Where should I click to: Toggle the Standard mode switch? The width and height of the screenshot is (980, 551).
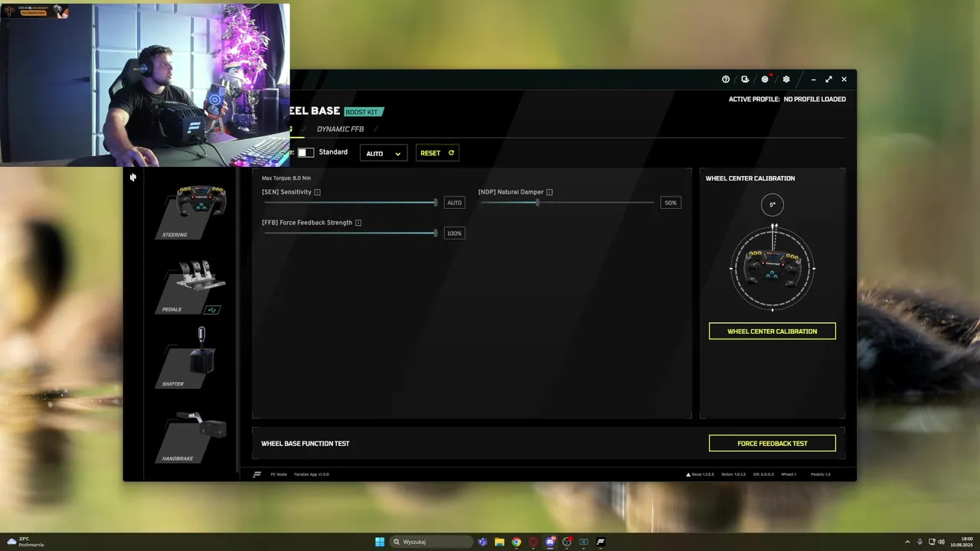click(305, 152)
